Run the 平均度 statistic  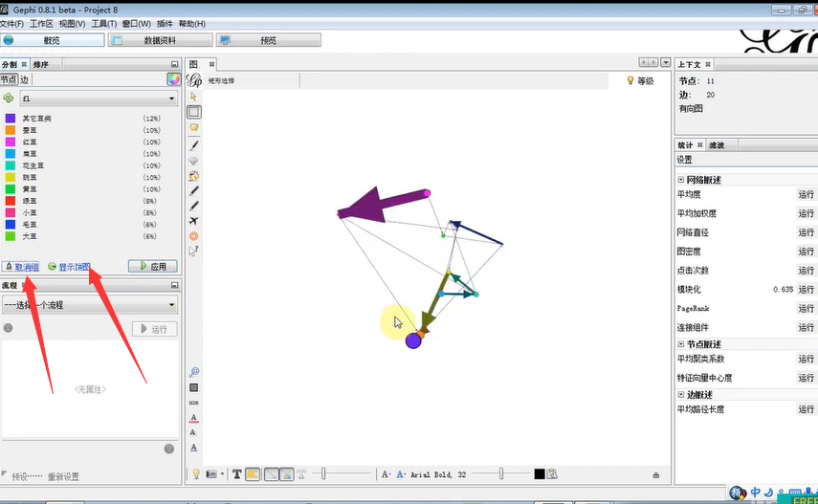tap(806, 194)
